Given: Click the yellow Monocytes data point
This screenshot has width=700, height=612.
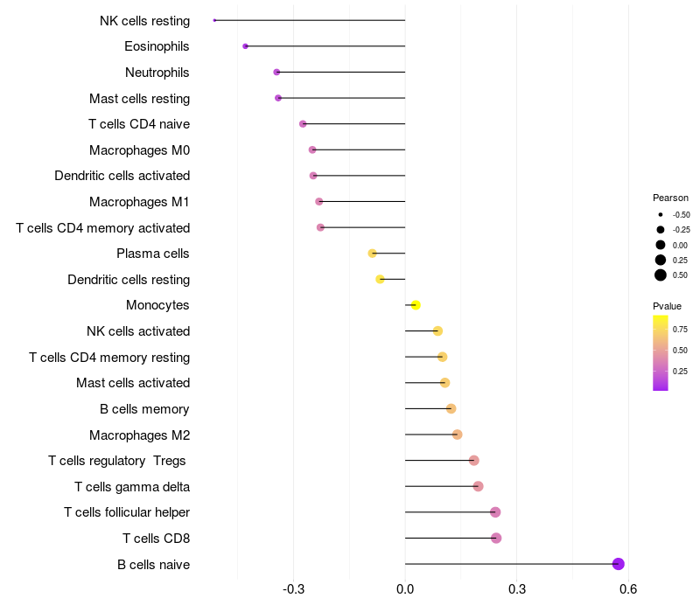Looking at the screenshot, I should click(416, 305).
